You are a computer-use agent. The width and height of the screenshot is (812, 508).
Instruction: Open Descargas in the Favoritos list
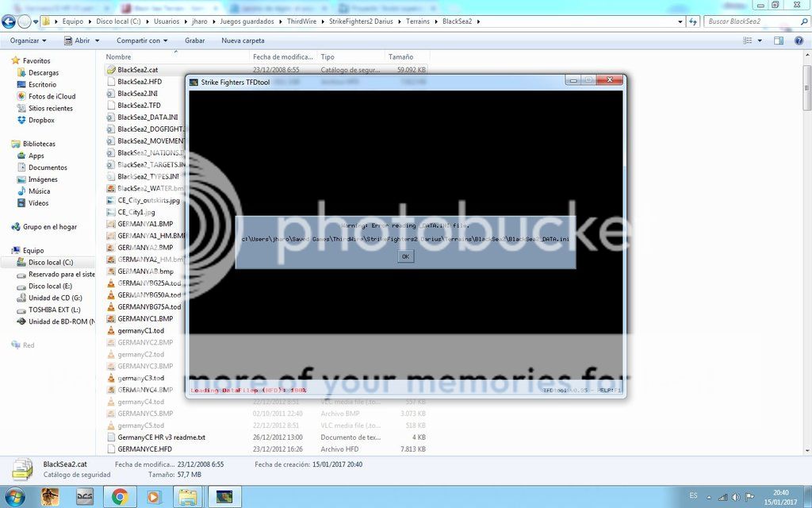(44, 72)
